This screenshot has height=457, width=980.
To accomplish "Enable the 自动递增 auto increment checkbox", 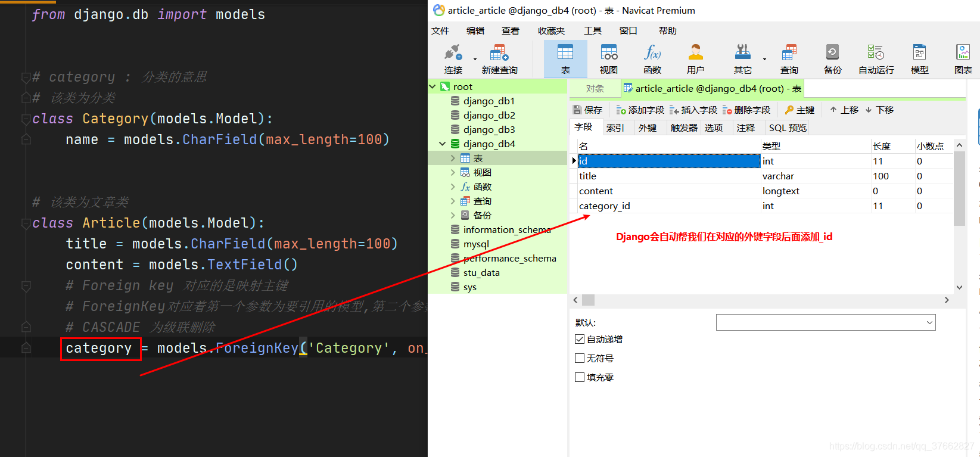I will (579, 339).
